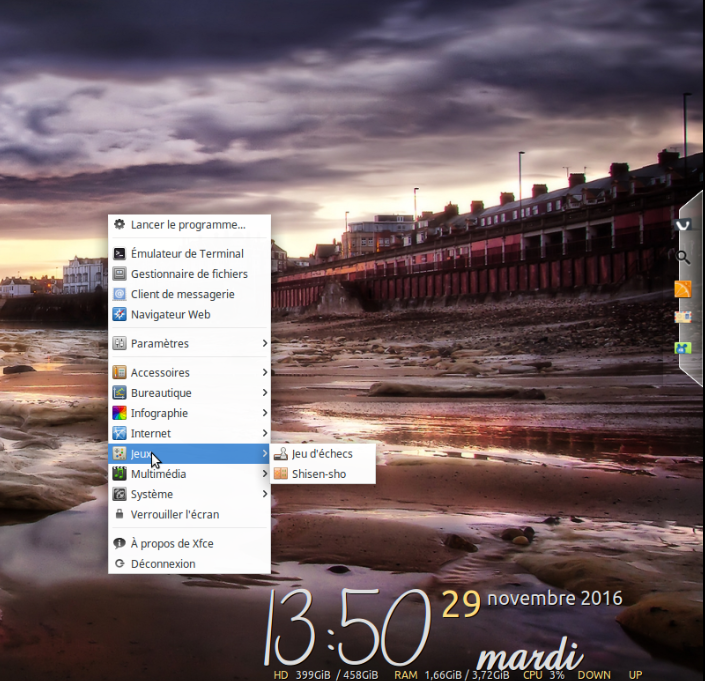The image size is (705, 681).
Task: Click the Voyager logo in side dock
Action: [683, 224]
